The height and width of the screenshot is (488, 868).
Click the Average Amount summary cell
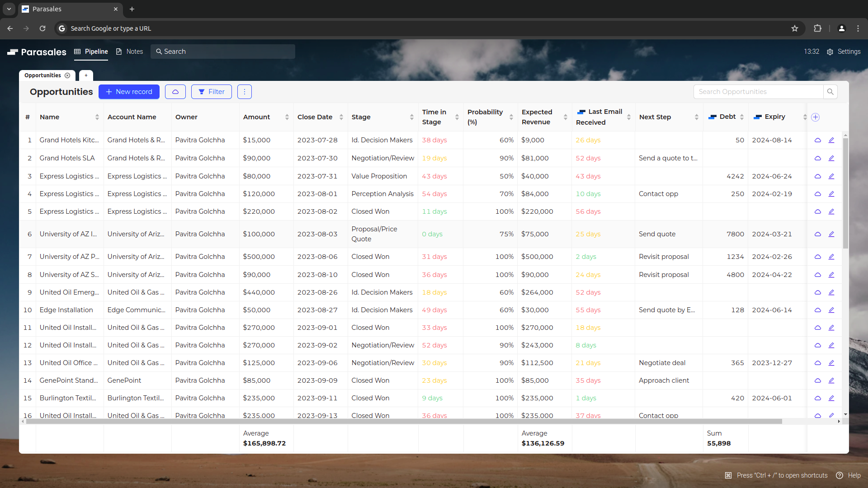266,438
